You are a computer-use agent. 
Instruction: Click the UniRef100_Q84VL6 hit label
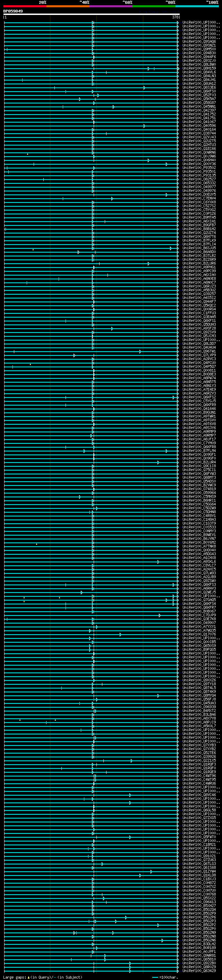coord(199,72)
